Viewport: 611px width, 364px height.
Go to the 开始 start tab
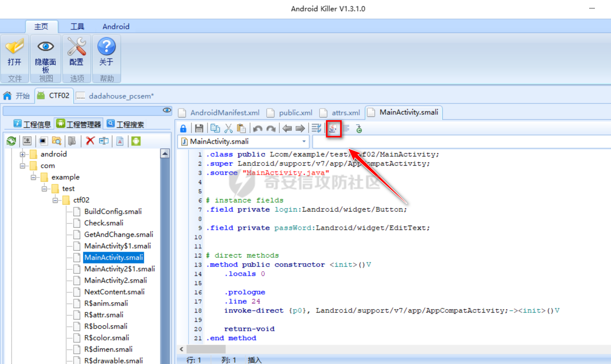[16, 96]
